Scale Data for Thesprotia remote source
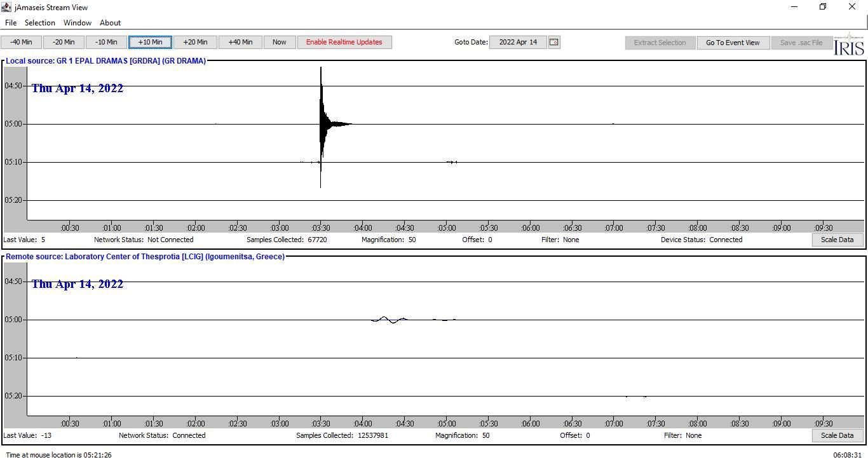 point(837,435)
